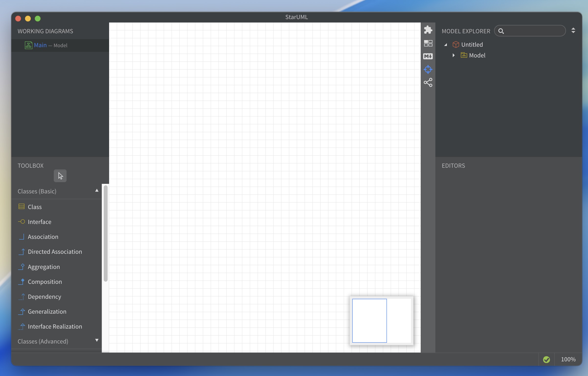Open the Extension Manager puzzle icon
The width and height of the screenshot is (588, 376).
(x=428, y=30)
